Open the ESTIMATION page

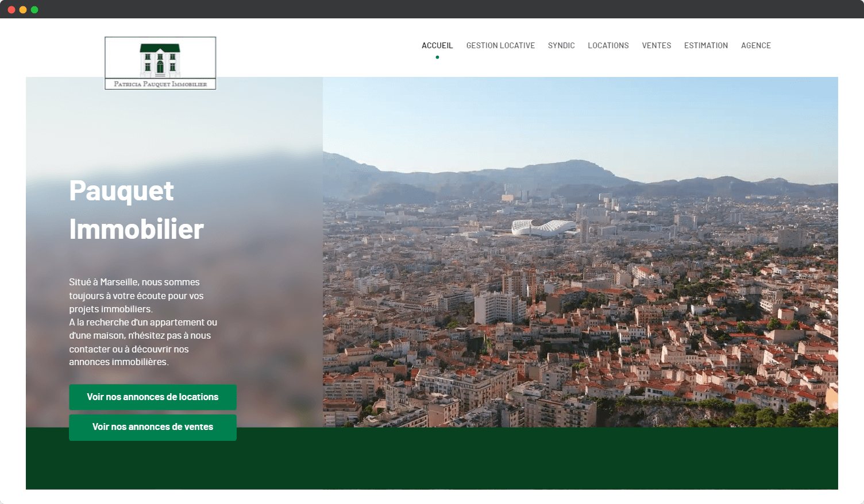click(706, 45)
